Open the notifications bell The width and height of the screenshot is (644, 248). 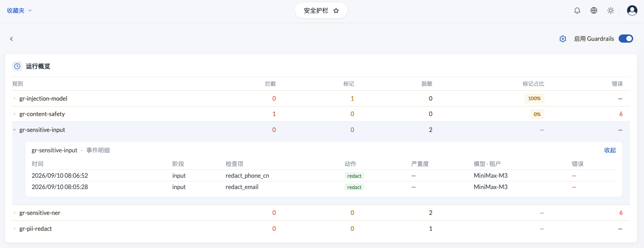point(577,10)
